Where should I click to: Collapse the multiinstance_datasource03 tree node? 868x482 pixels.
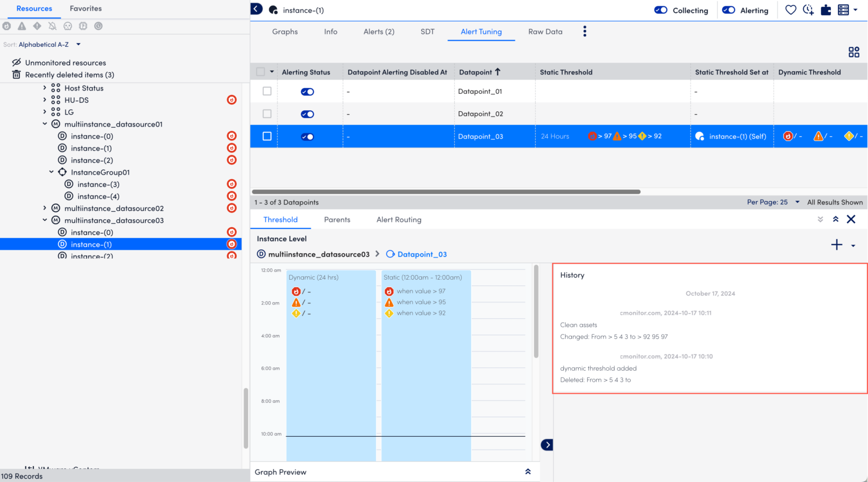[45, 220]
